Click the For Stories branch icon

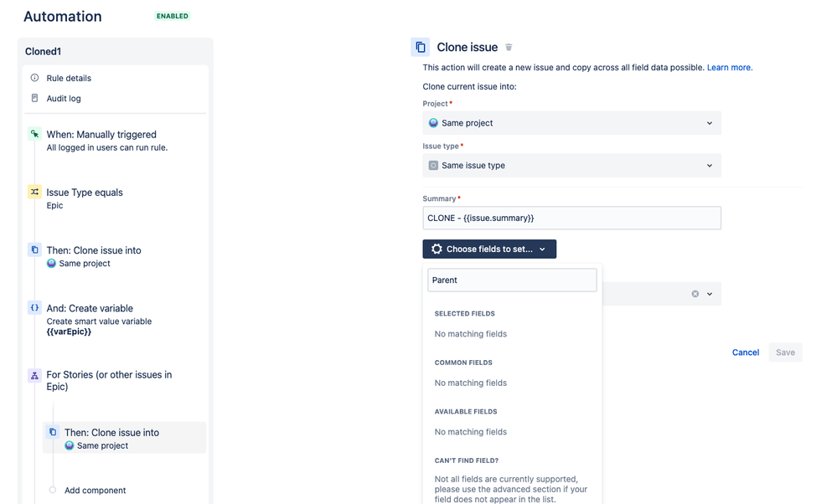(x=34, y=375)
